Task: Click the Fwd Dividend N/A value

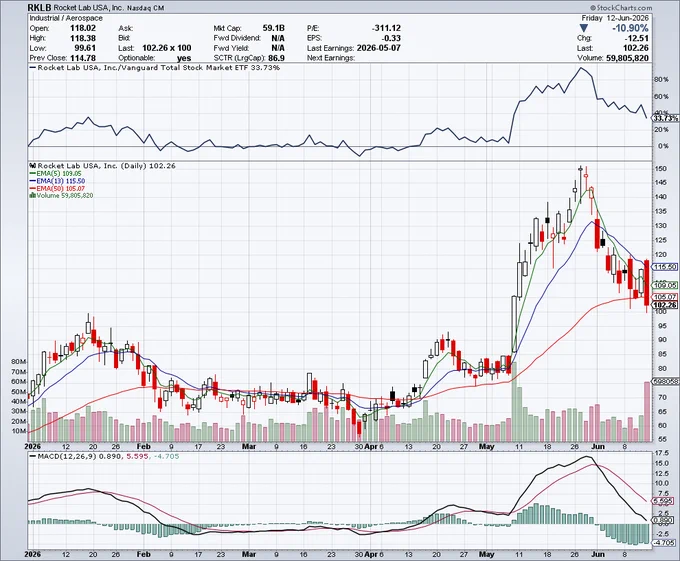Action: (278, 38)
